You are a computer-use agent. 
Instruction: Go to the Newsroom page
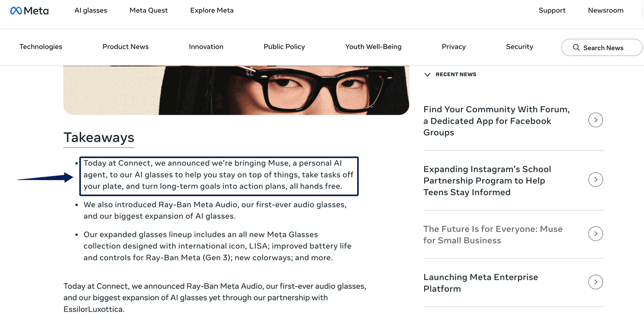[606, 11]
